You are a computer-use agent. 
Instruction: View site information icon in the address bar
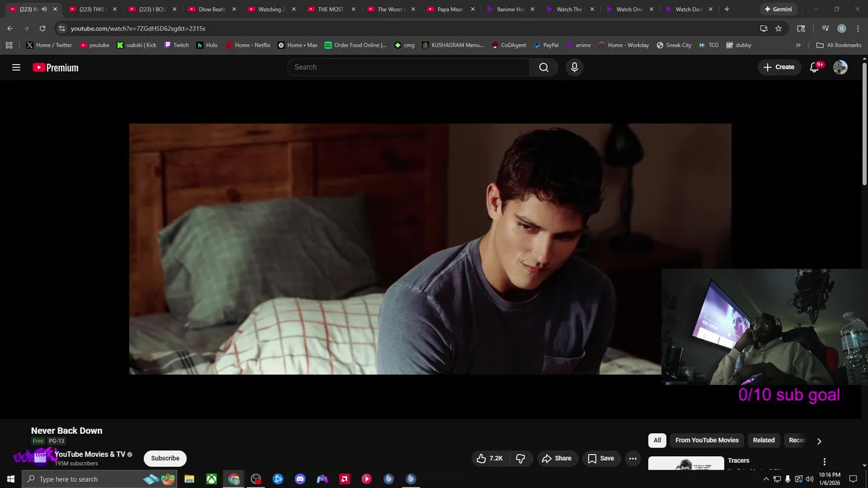point(62,28)
